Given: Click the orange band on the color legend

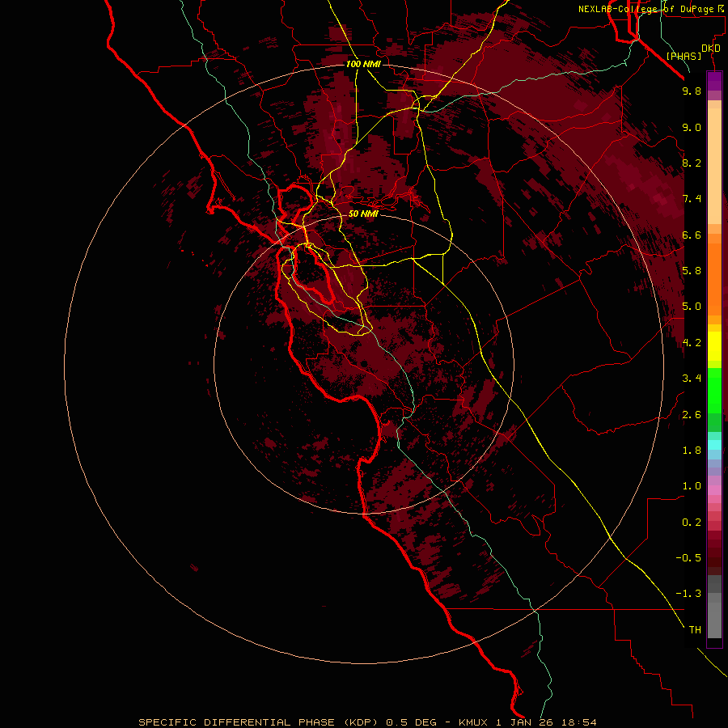Looking at the screenshot, I should (x=714, y=278).
